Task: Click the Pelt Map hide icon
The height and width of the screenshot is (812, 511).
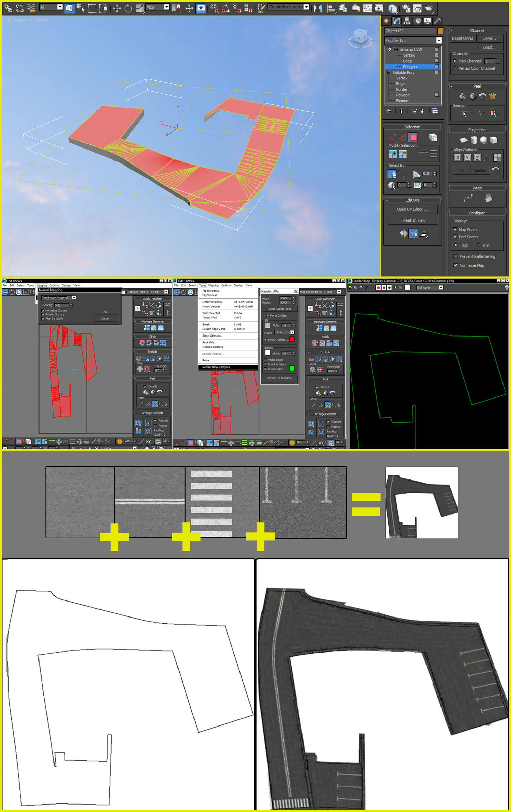Action: coord(492,96)
